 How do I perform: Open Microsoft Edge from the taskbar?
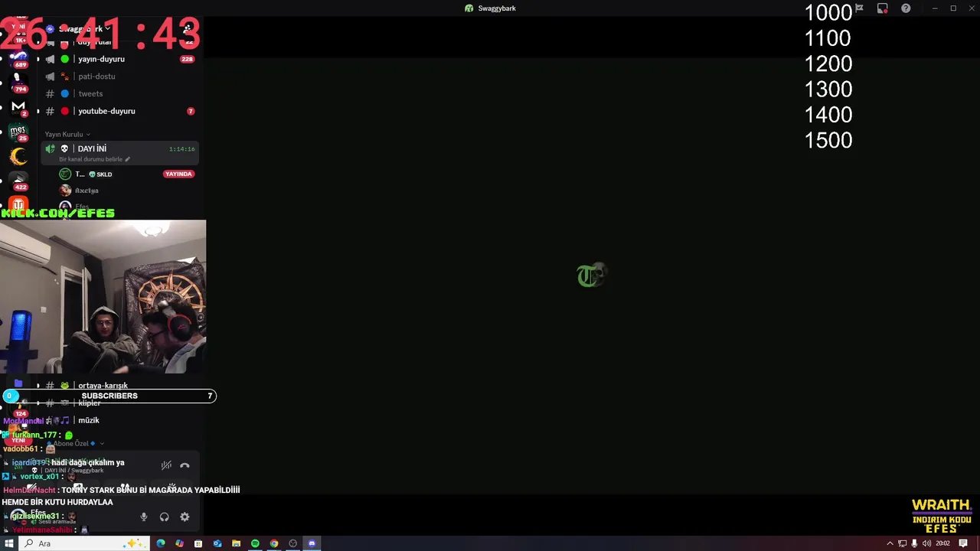(161, 543)
